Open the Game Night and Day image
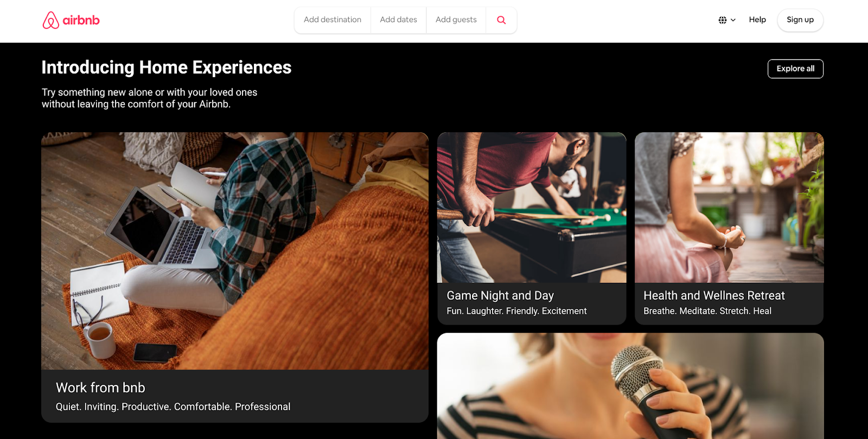868x439 pixels. click(532, 207)
